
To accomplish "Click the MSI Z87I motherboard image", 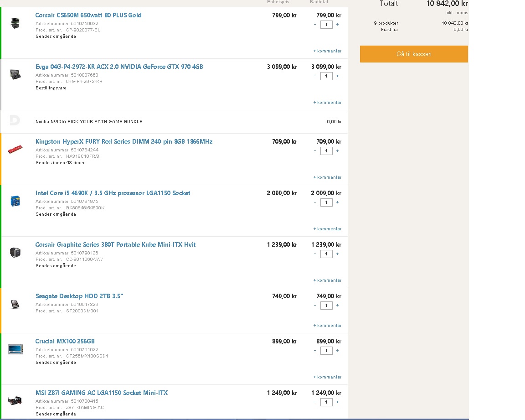I will 15,400.
